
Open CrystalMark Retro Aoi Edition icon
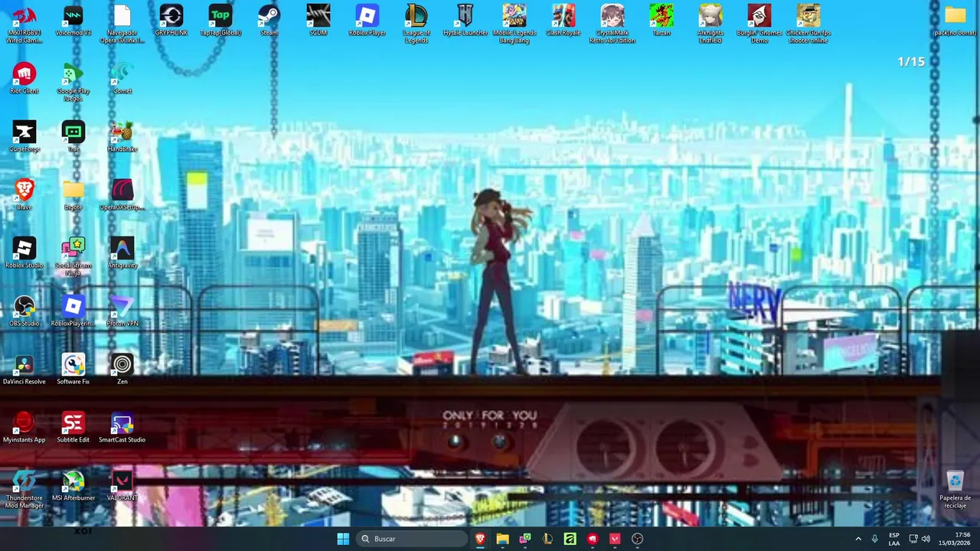pos(612,24)
